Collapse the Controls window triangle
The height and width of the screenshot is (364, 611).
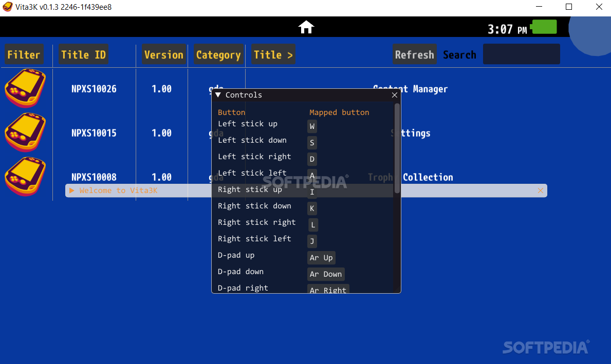click(x=218, y=95)
